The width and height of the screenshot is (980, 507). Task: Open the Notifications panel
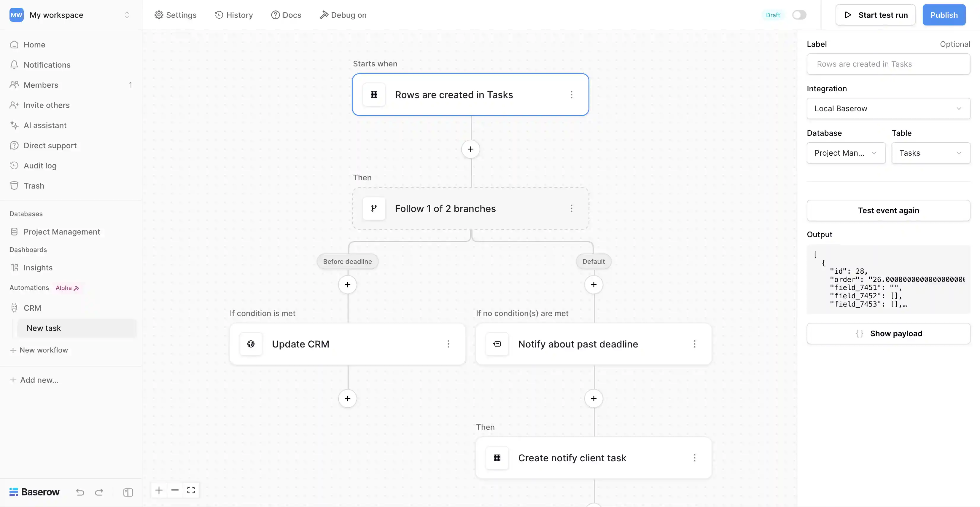(46, 65)
